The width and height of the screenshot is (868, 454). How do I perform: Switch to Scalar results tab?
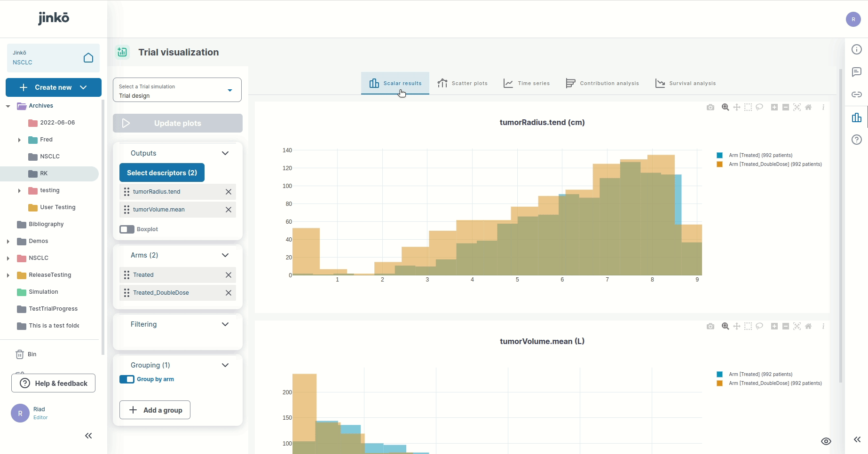(x=395, y=83)
